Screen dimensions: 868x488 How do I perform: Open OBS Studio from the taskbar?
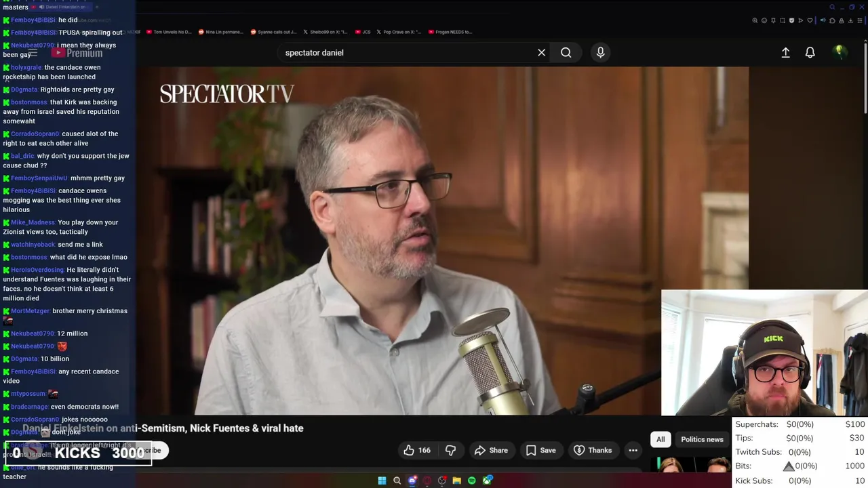(442, 481)
